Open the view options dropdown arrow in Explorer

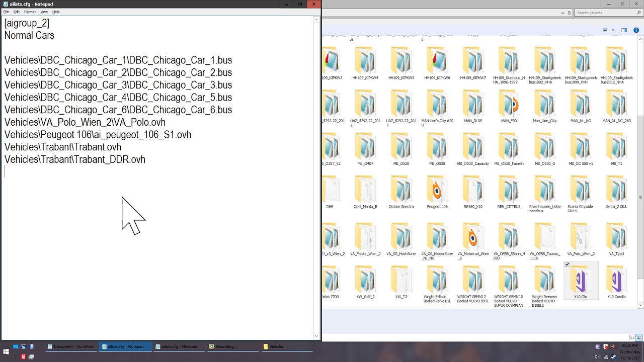pos(613,30)
